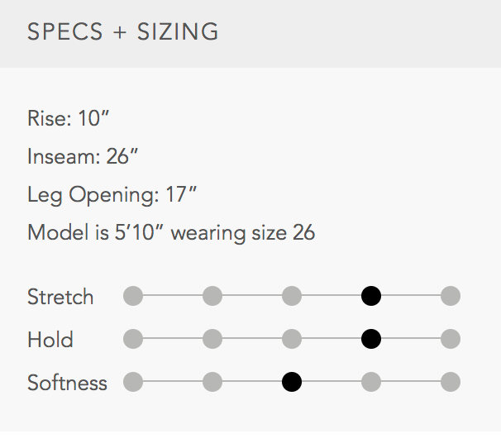Select last dot on Softness scale
This screenshot has width=501, height=448.
click(x=451, y=382)
